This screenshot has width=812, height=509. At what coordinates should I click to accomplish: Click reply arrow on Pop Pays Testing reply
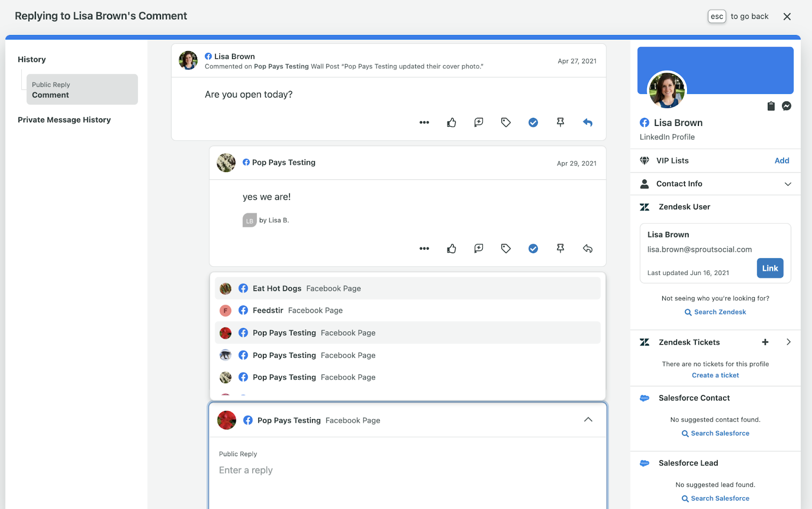[x=588, y=249]
